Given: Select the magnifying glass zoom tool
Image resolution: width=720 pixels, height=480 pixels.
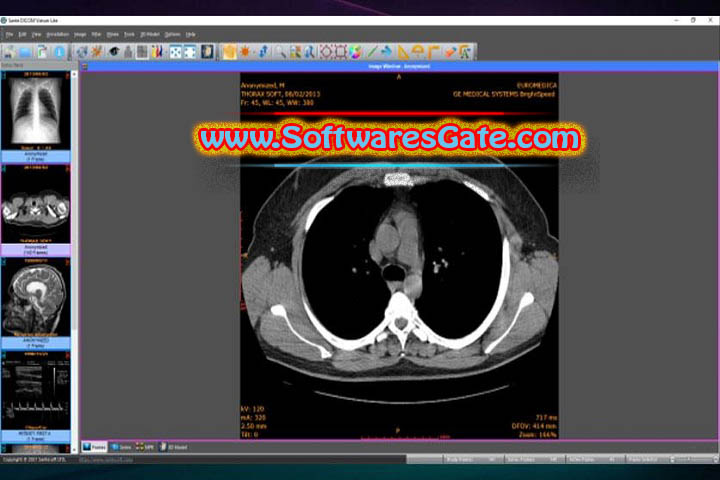Looking at the screenshot, I should [280, 52].
